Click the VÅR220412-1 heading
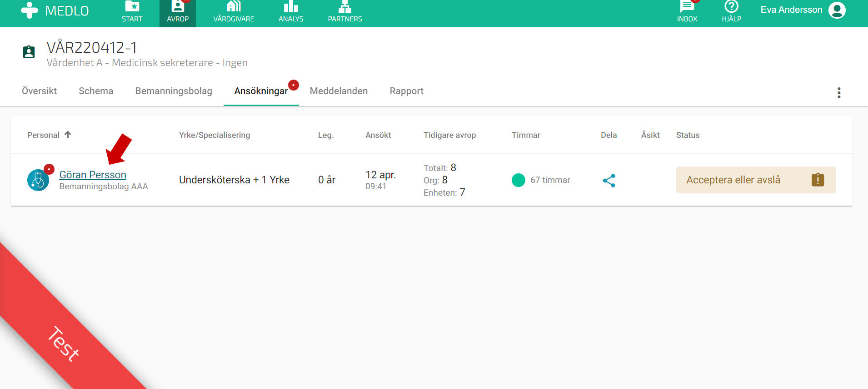 92,47
